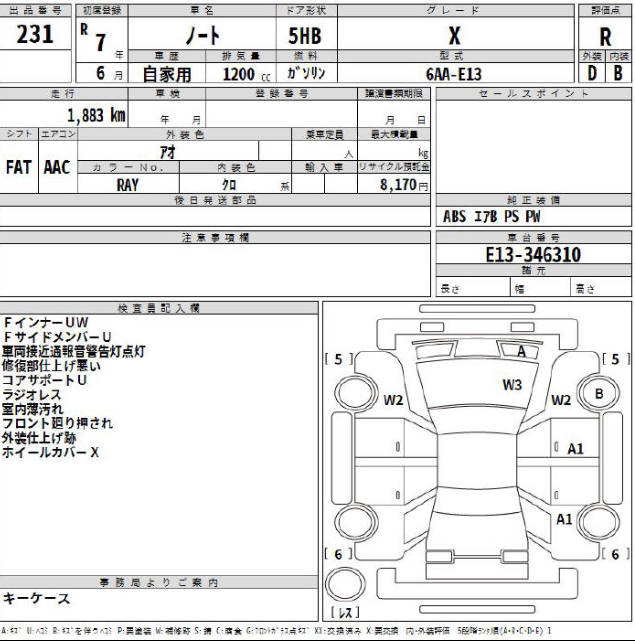Screen dimensions: 635x641
Task: Click the A scratch mark near the windshield
Action: coord(521,352)
